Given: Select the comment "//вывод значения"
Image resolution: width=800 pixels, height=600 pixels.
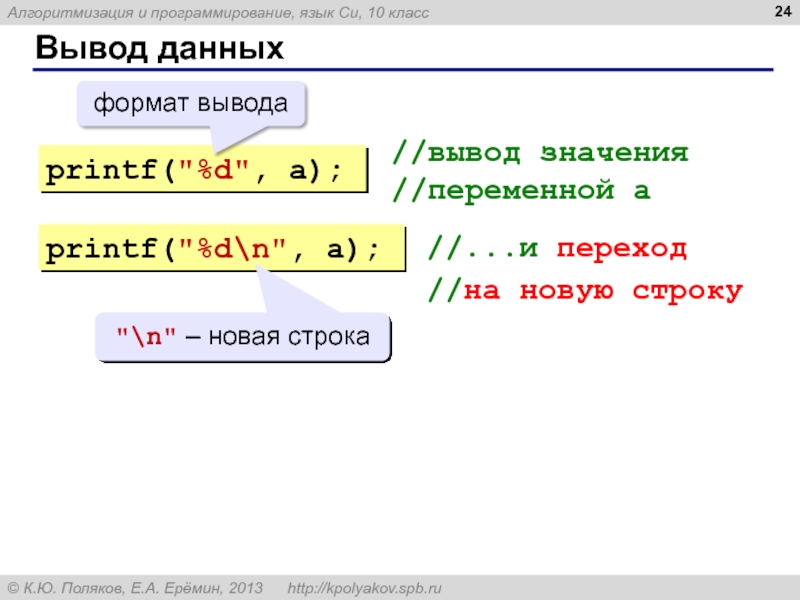Looking at the screenshot, I should point(539,153).
